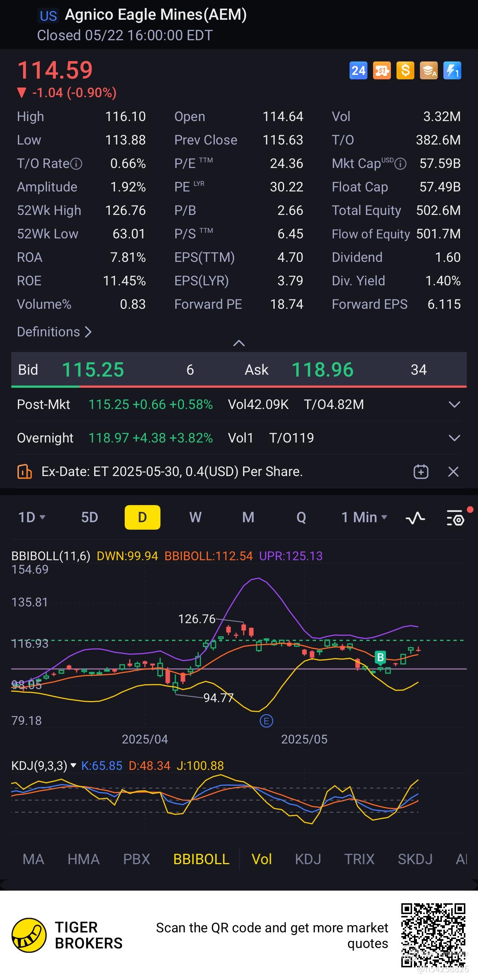Tap the blue lightning bolt badge icon
The width and height of the screenshot is (478, 980).
coord(452,70)
